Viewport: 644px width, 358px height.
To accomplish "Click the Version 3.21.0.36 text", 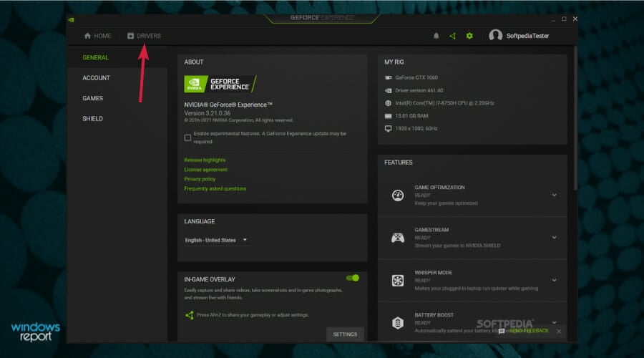I will tap(207, 113).
